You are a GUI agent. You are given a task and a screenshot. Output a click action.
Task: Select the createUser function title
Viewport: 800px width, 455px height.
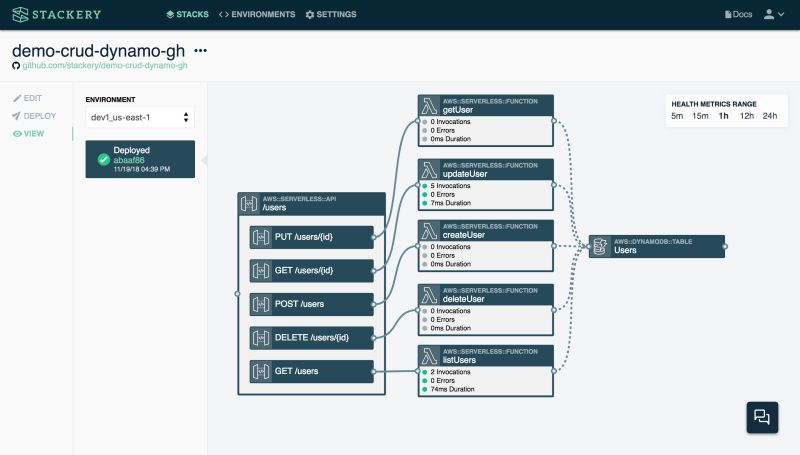pyautogui.click(x=464, y=235)
